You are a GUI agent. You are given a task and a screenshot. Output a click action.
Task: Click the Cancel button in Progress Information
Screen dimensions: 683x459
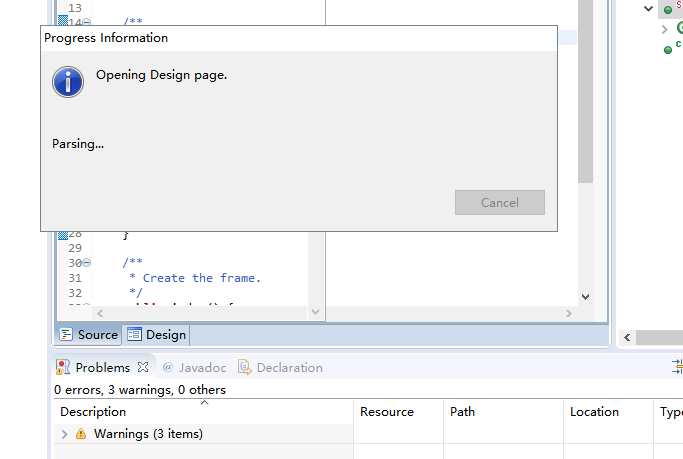point(500,202)
